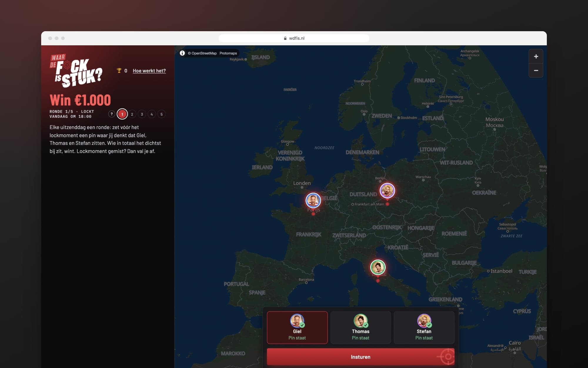Zoom in the map with plus button
The height and width of the screenshot is (368, 588).
coord(536,57)
